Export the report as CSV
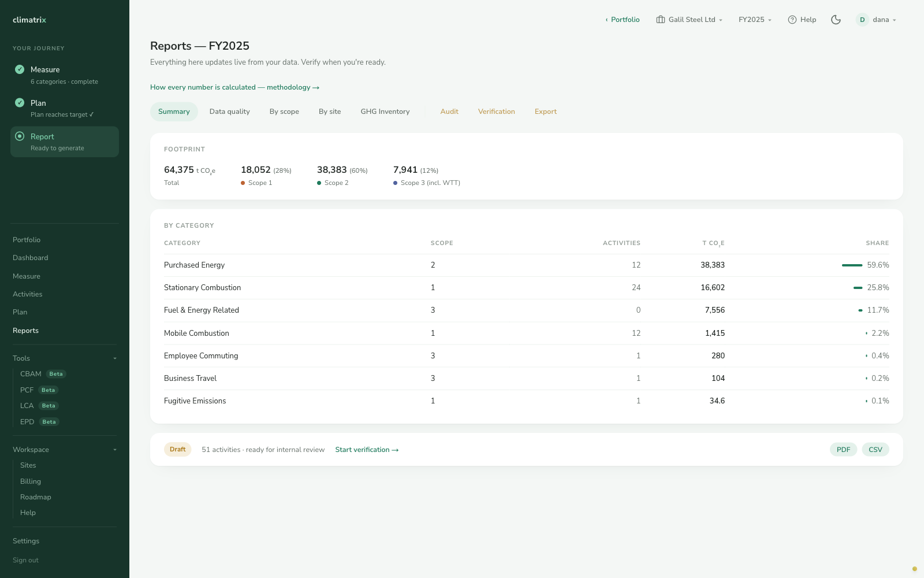The height and width of the screenshot is (578, 924). 875,450
